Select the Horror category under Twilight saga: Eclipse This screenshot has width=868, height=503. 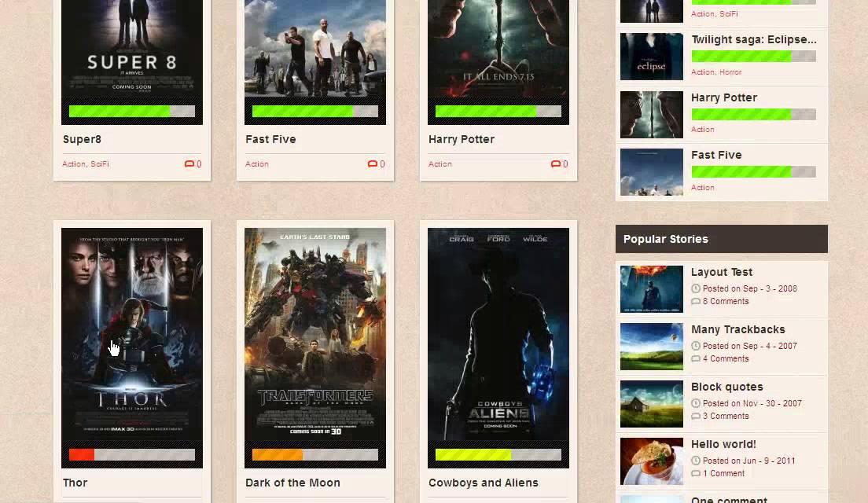pyautogui.click(x=730, y=72)
